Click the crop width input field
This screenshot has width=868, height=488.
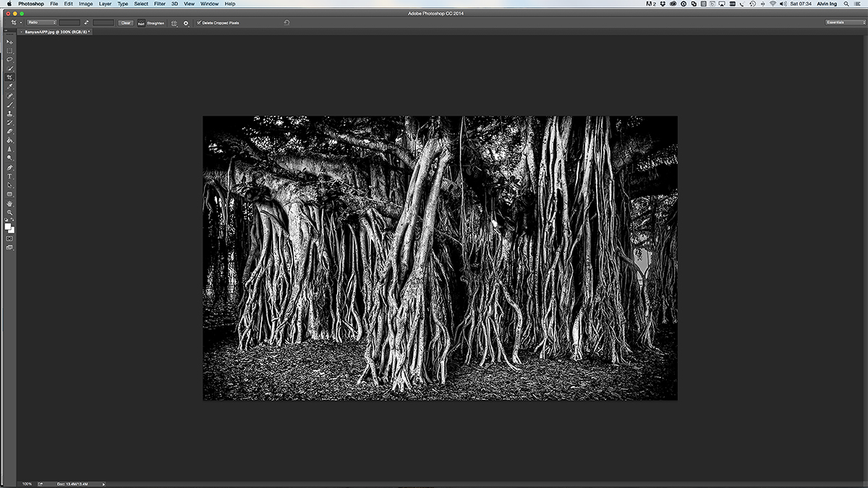pos(69,22)
